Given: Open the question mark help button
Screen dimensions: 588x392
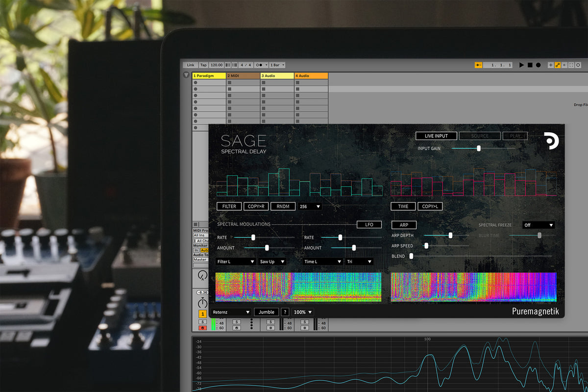Looking at the screenshot, I should [x=285, y=312].
